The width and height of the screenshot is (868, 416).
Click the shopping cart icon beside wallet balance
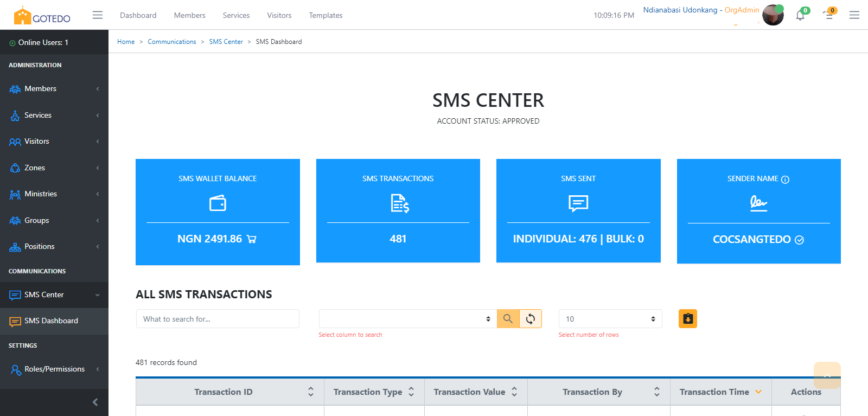pos(252,239)
